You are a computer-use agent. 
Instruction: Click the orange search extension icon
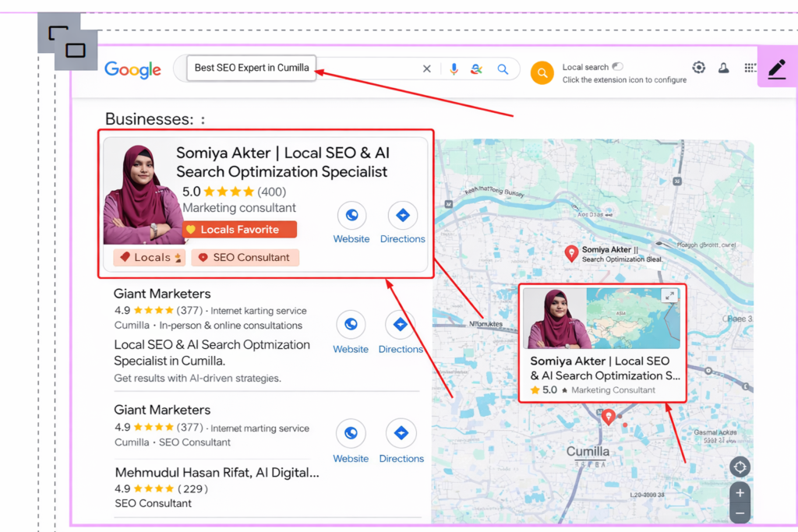click(542, 73)
